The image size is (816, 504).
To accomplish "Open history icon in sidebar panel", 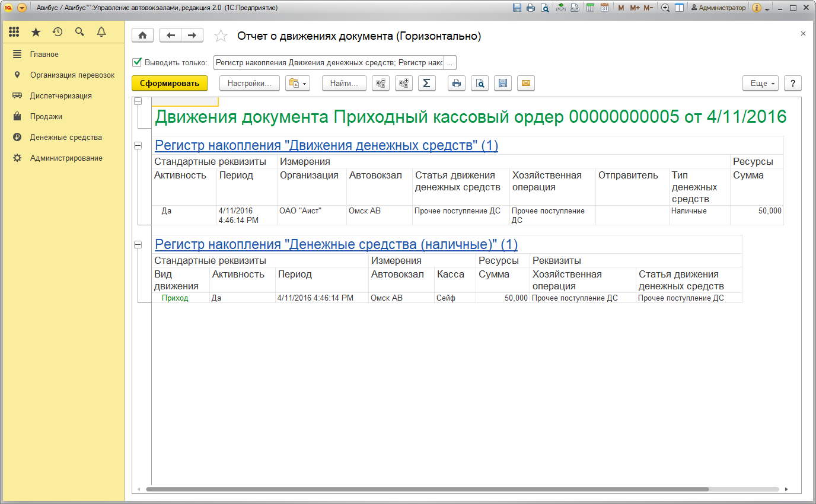I will tap(58, 32).
